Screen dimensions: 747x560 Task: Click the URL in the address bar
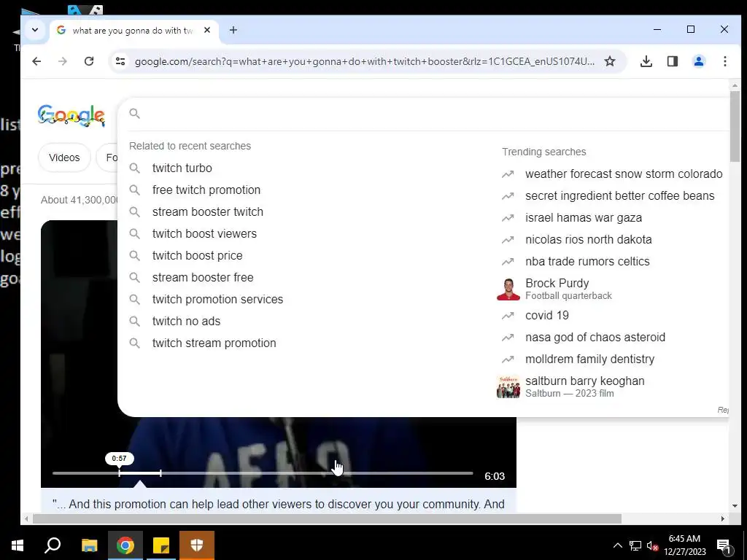pos(365,61)
